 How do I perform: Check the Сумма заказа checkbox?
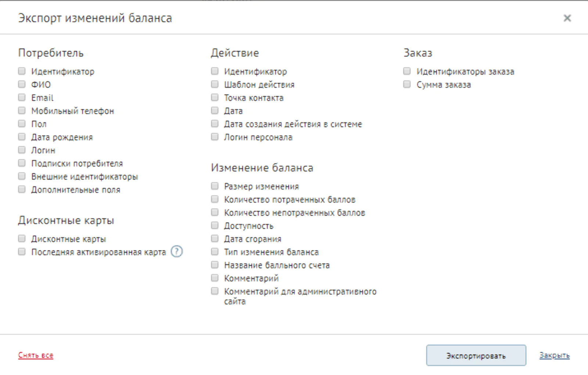(x=407, y=84)
